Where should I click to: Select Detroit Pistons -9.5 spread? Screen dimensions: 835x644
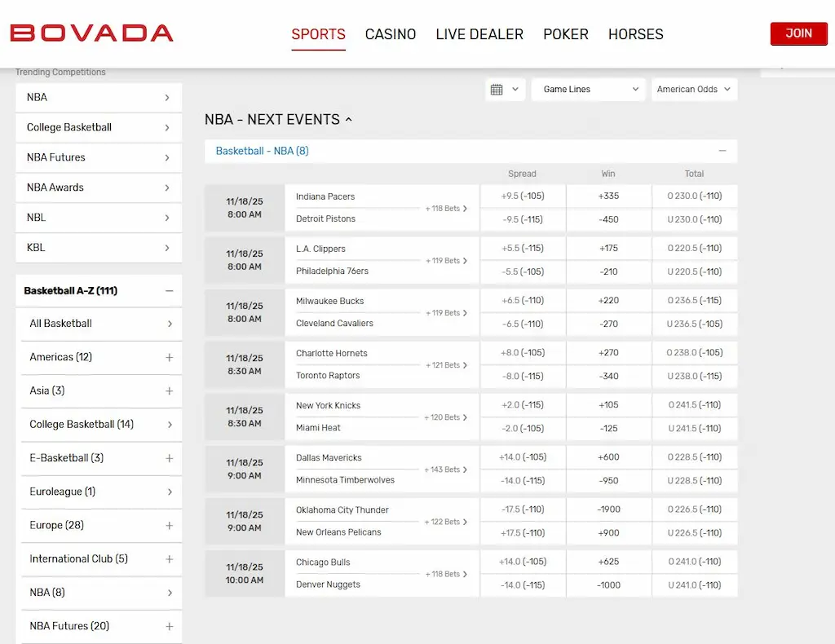pyautogui.click(x=522, y=219)
